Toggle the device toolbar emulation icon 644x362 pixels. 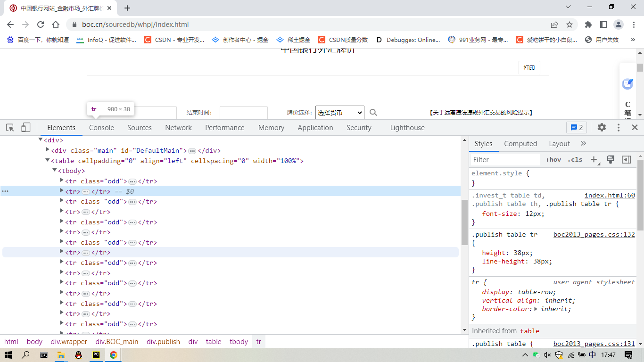(x=25, y=128)
